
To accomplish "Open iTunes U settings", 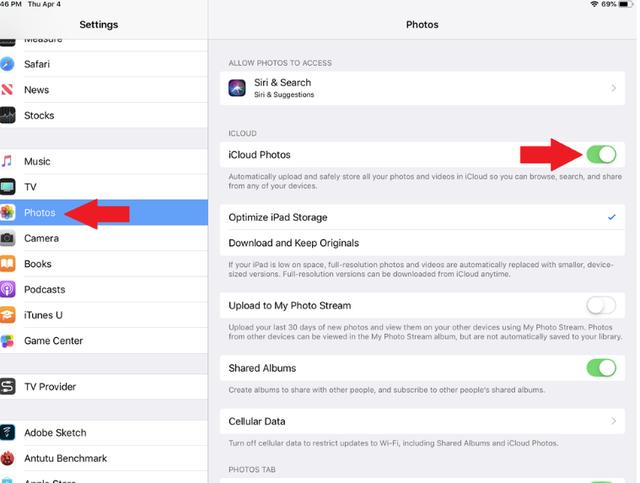I will point(104,315).
